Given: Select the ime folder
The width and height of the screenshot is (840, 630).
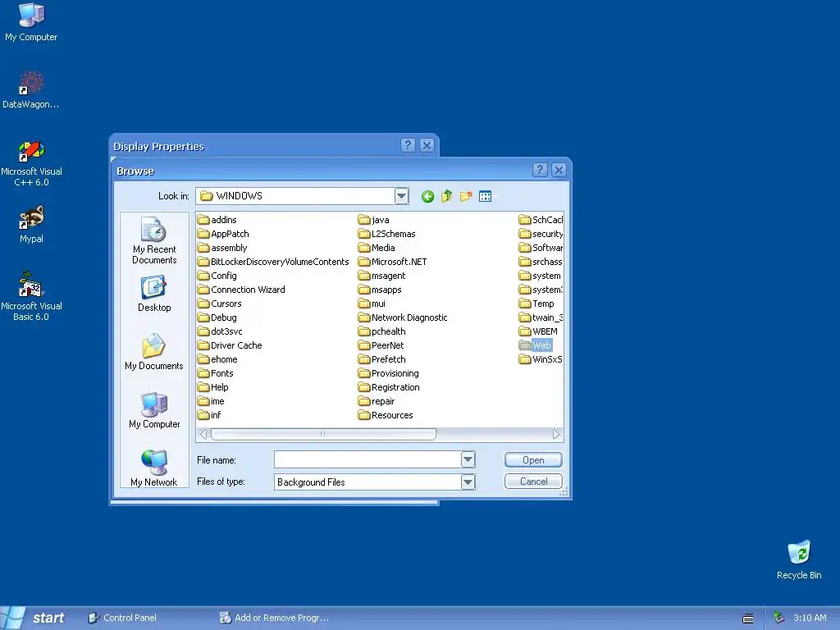Looking at the screenshot, I should [211, 400].
